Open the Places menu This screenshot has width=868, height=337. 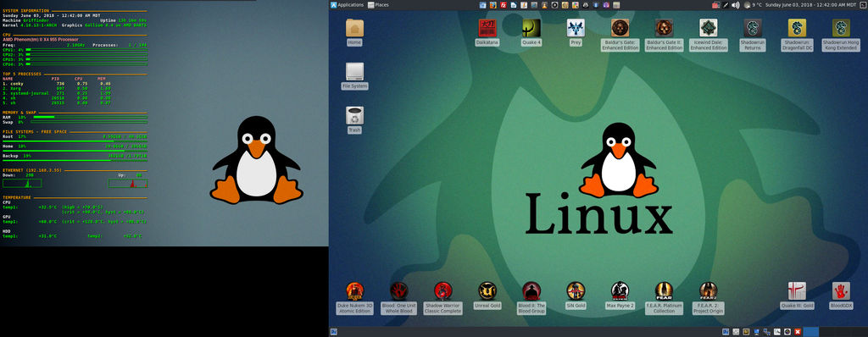[378, 5]
